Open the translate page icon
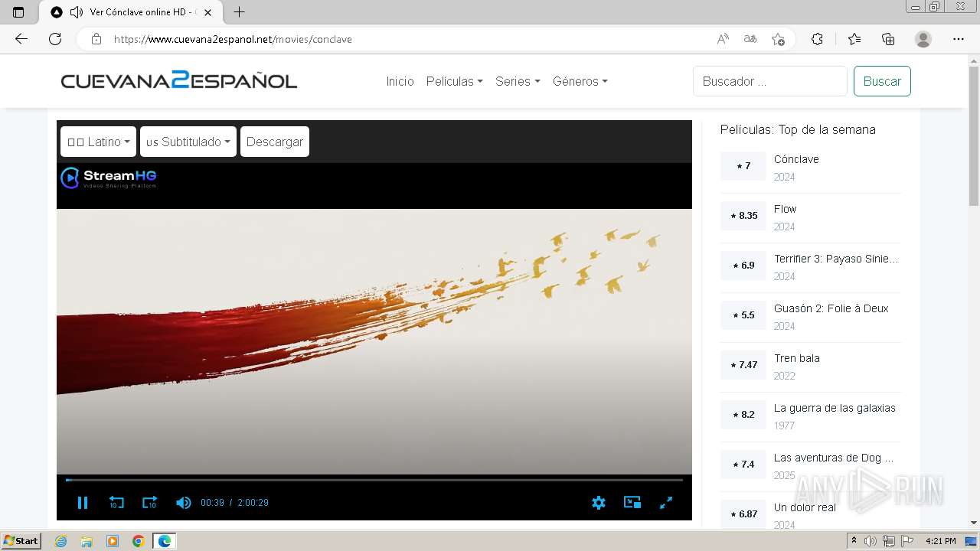 (x=750, y=39)
